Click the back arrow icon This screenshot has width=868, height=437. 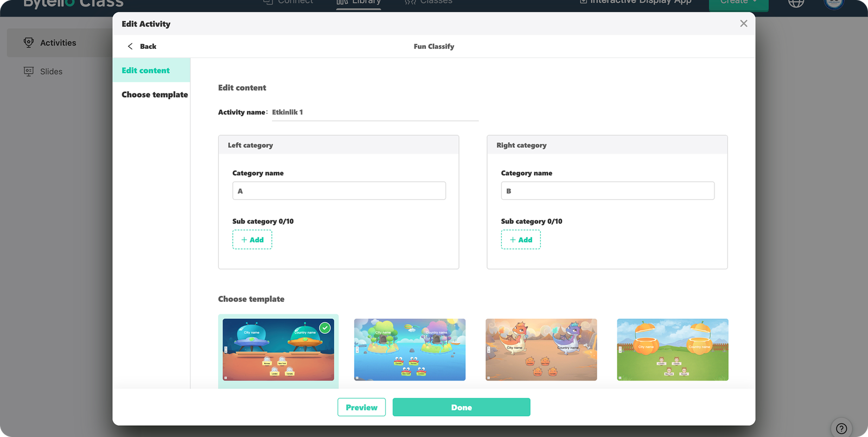pos(130,46)
